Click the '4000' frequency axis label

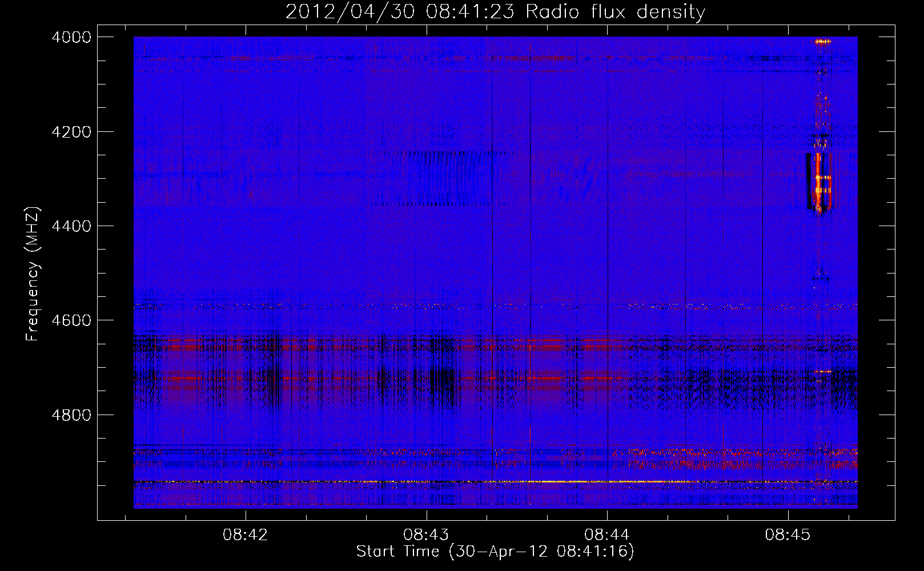(x=71, y=37)
